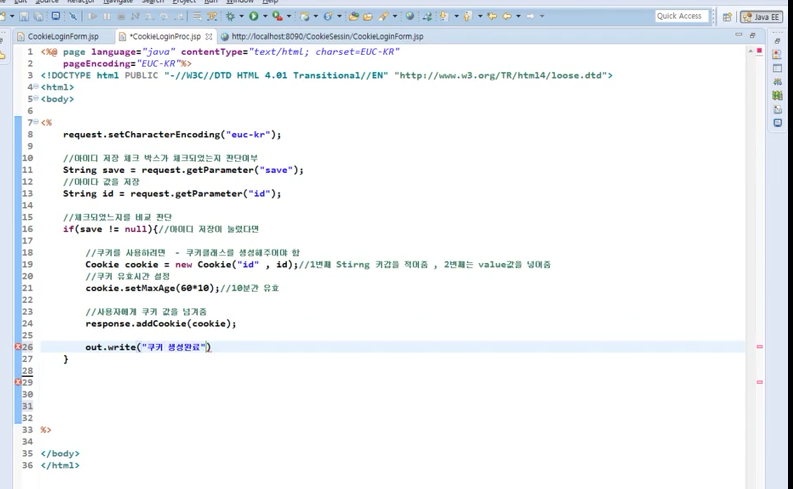The width and height of the screenshot is (793, 489).
Task: Click the Step Return icon
Action: (179, 16)
